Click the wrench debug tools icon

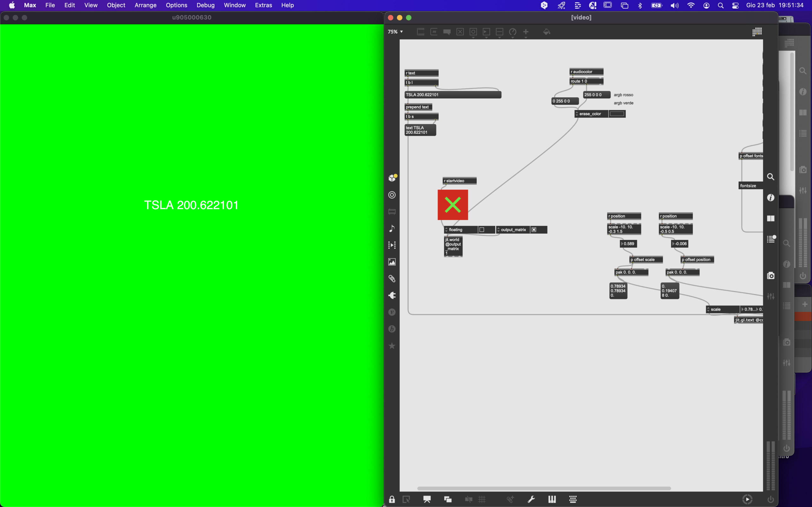point(531,499)
